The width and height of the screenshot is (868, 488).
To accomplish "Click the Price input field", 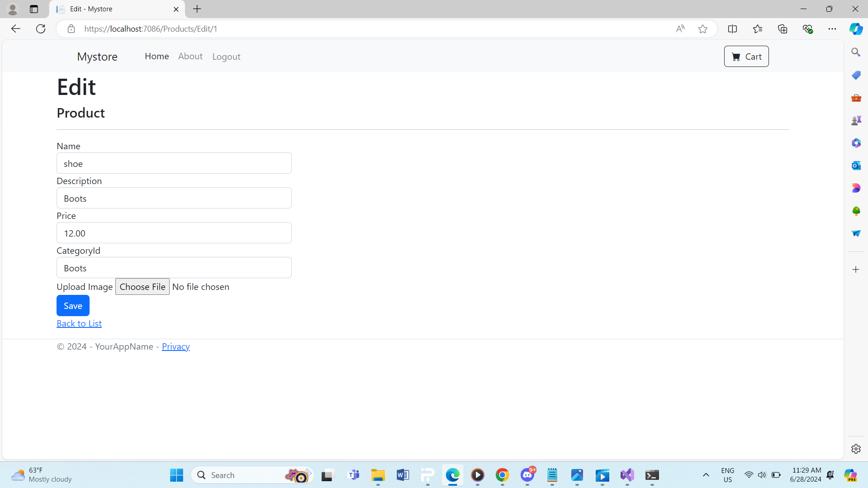I will (174, 233).
